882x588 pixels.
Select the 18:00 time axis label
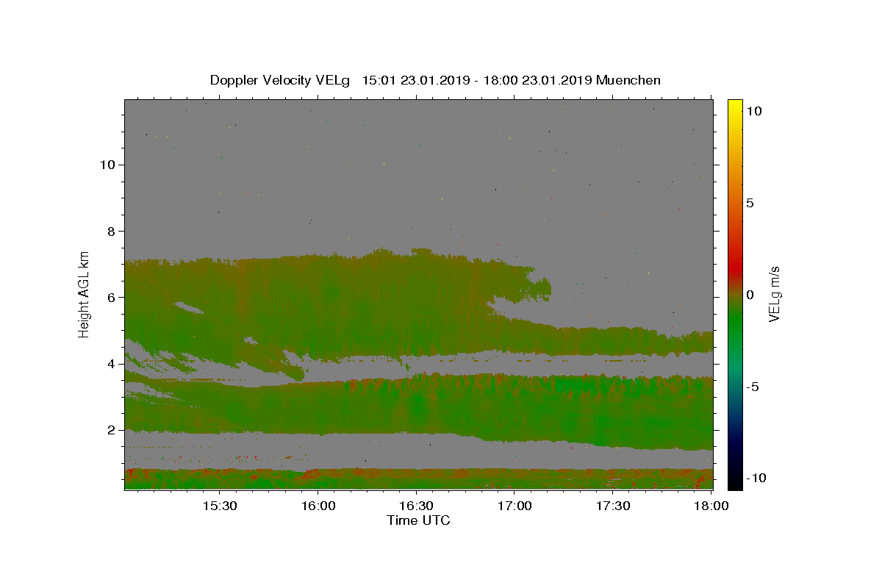tap(711, 506)
